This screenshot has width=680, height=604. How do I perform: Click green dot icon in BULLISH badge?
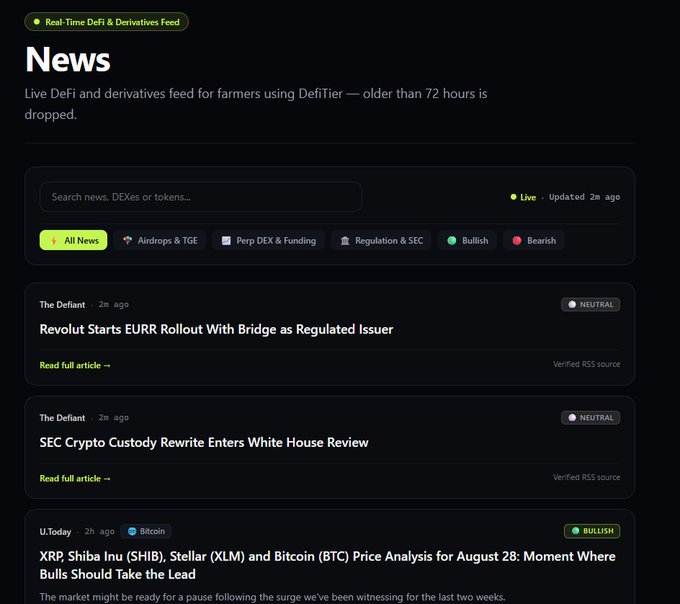[x=575, y=531]
